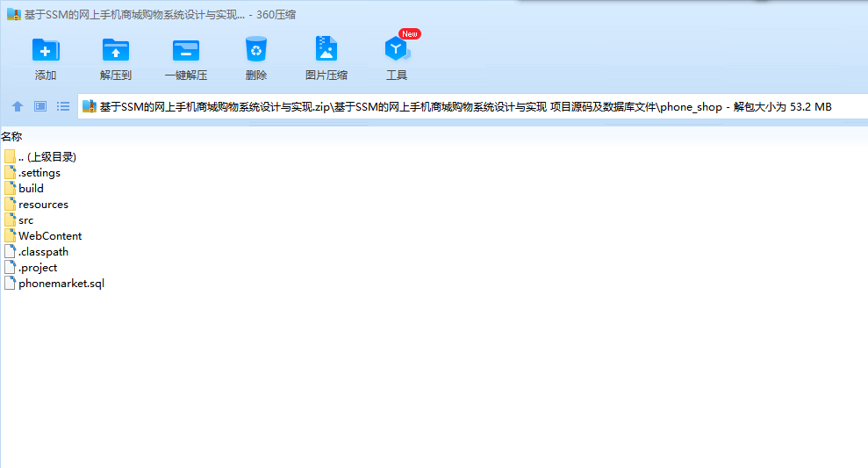
Task: Click the folder icon beside src
Action: click(x=10, y=220)
